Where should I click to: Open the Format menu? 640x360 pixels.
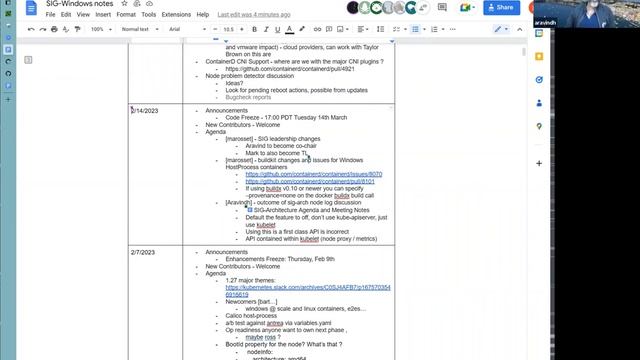[126, 15]
